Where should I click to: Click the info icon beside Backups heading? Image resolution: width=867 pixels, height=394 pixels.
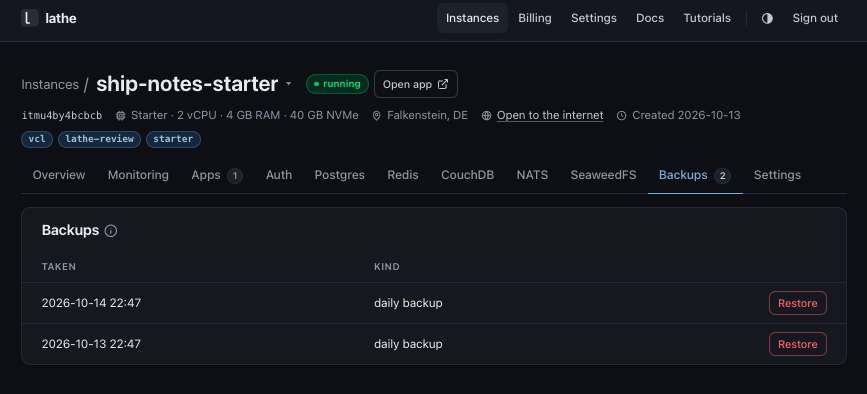111,231
